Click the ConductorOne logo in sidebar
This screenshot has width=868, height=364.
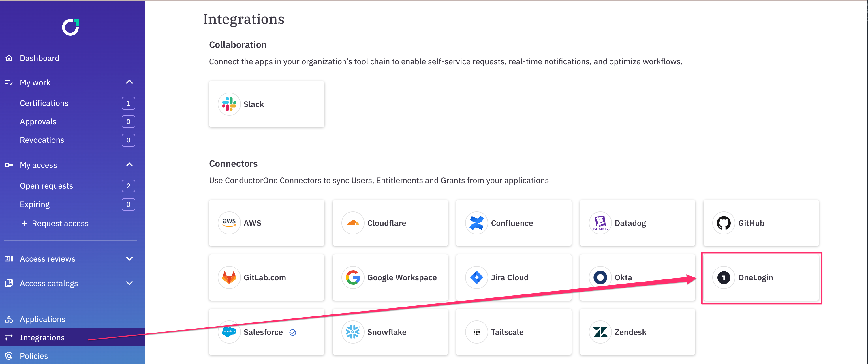point(70,27)
